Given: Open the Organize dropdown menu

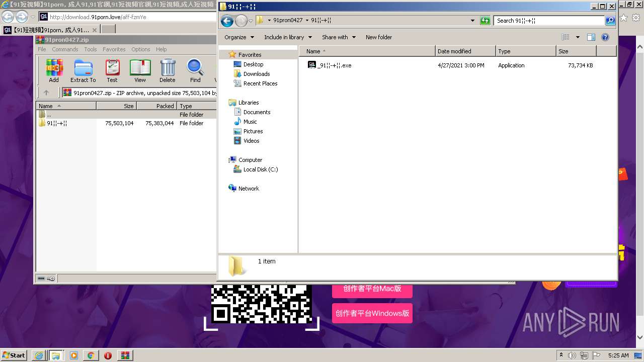Looking at the screenshot, I should click(238, 37).
